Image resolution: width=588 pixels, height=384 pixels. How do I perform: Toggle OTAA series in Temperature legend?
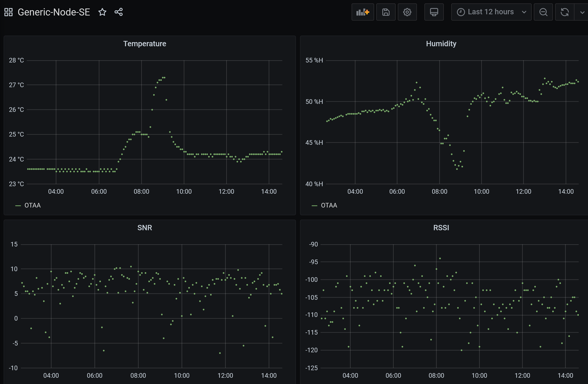[33, 206]
